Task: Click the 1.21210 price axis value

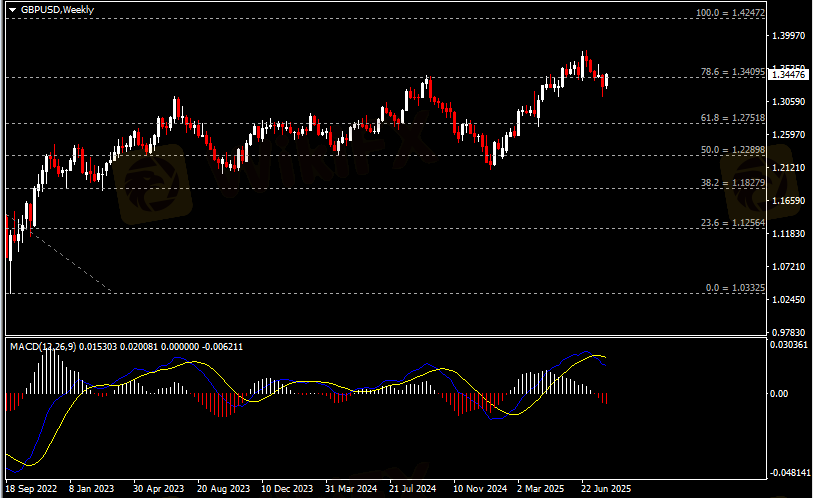Action: tap(789, 167)
